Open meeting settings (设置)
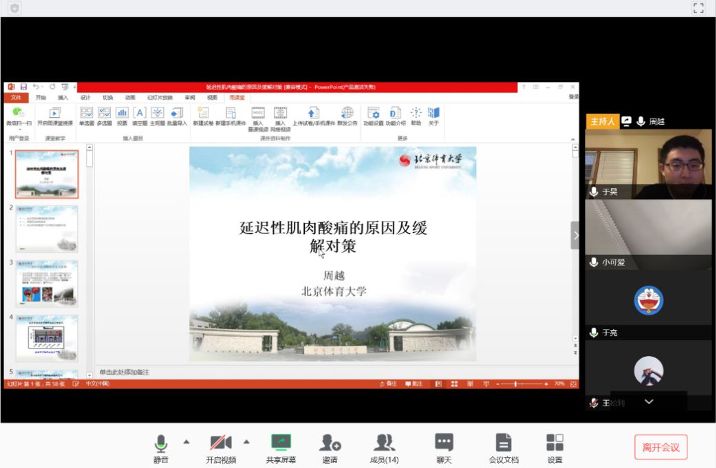Viewport: 716px width, 468px height. [x=555, y=447]
